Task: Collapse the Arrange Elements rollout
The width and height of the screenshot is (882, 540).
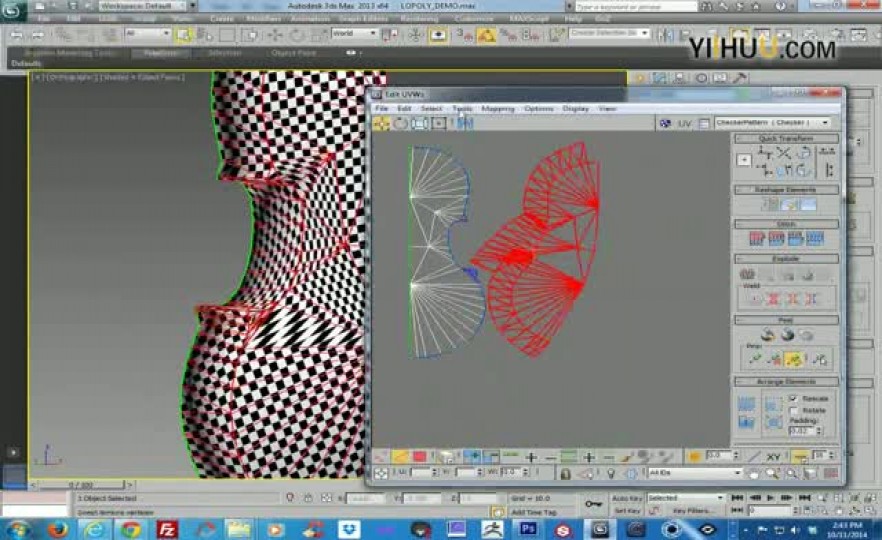Action: 786,381
